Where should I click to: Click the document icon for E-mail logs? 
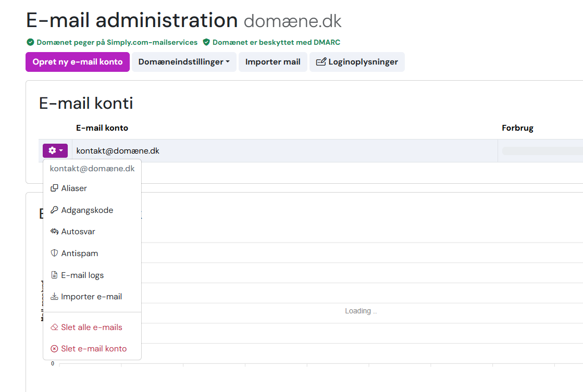click(54, 275)
